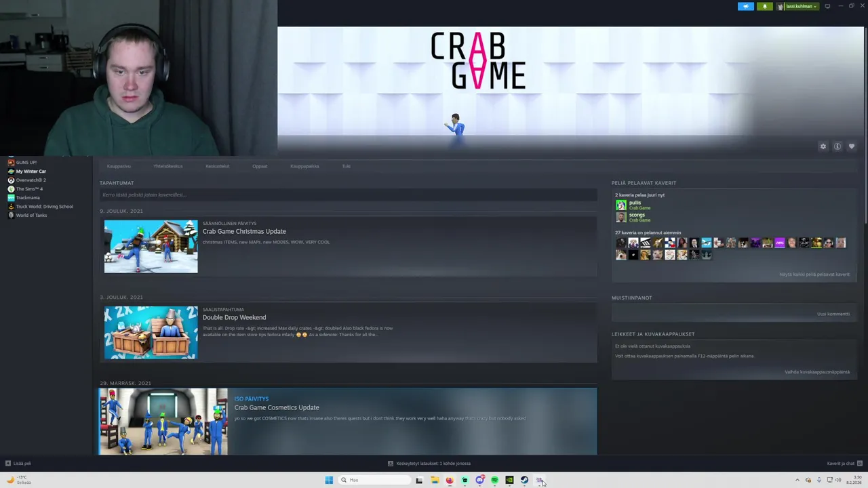The width and height of the screenshot is (868, 488).
Task: Open the Double Drop Weekend headline
Action: coord(234,317)
